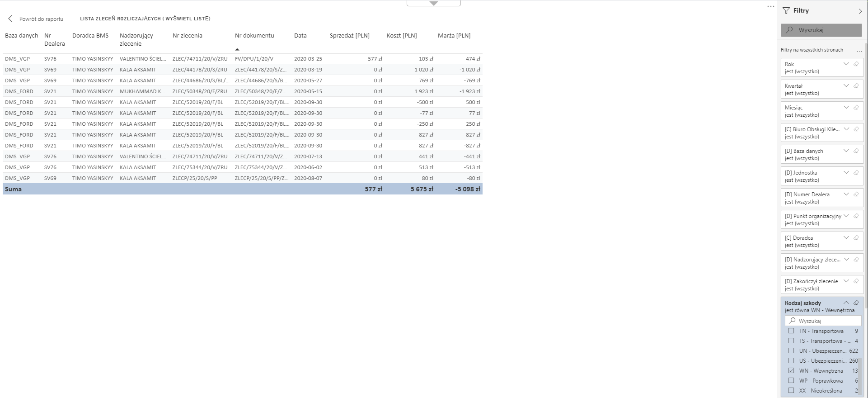Screen dimensions: 868x398
Task: Collapse the Rodzaj szkody filter card
Action: [846, 303]
